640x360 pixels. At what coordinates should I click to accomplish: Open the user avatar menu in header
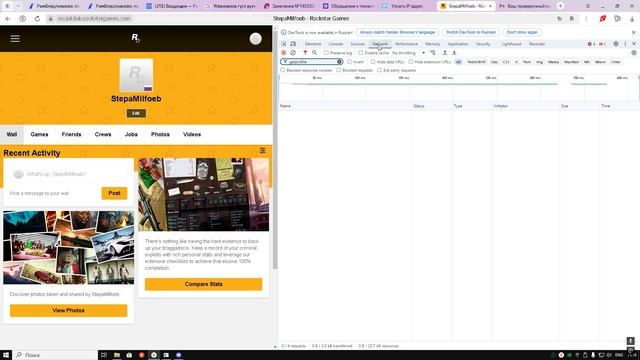pyautogui.click(x=256, y=39)
